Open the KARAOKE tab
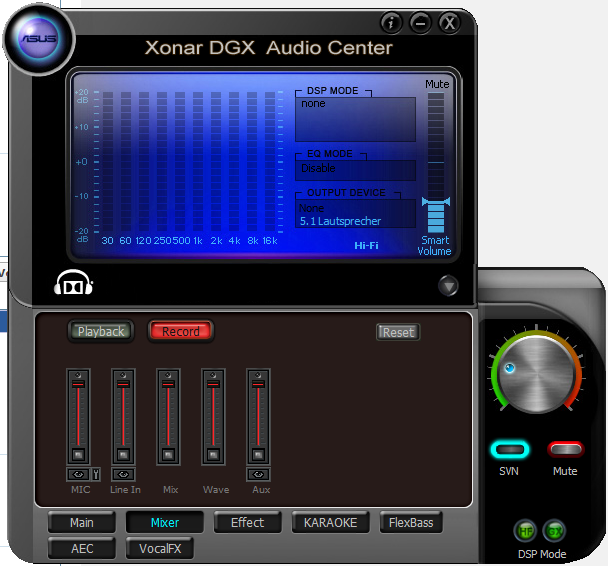 point(330,523)
